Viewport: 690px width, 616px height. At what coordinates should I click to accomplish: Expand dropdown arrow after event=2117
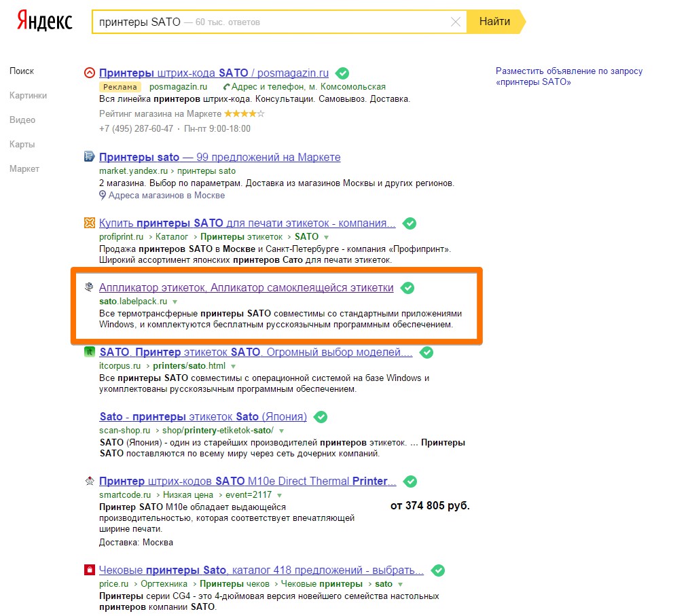point(279,495)
